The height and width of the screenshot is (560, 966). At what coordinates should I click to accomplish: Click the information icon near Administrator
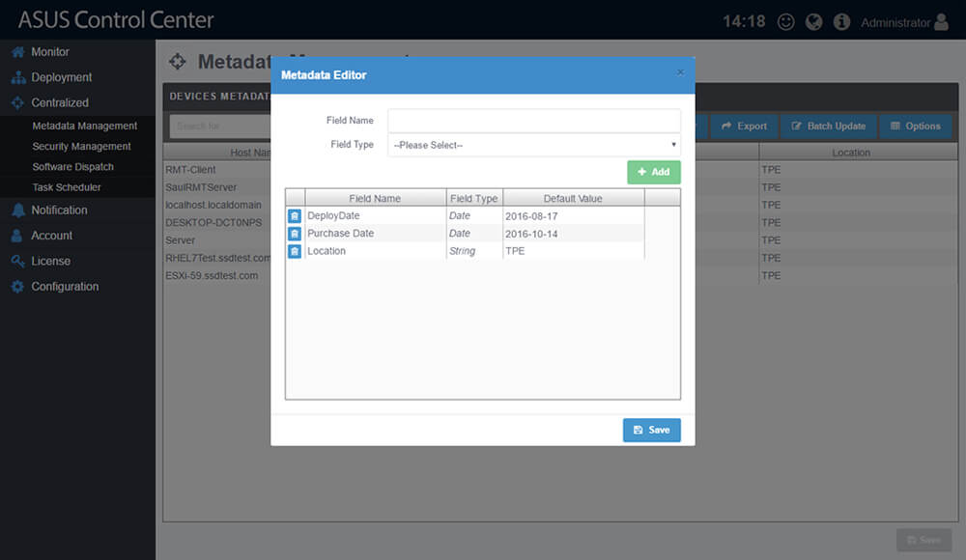842,20
